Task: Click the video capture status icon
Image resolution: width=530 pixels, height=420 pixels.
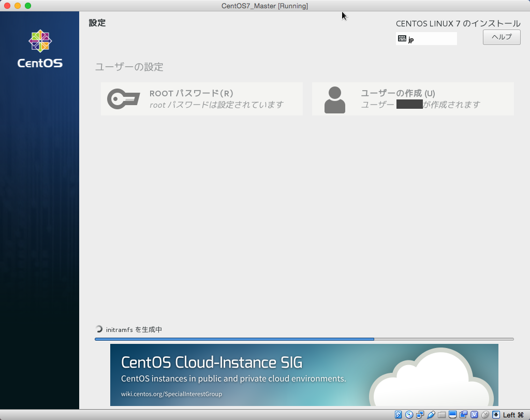Action: pos(463,415)
